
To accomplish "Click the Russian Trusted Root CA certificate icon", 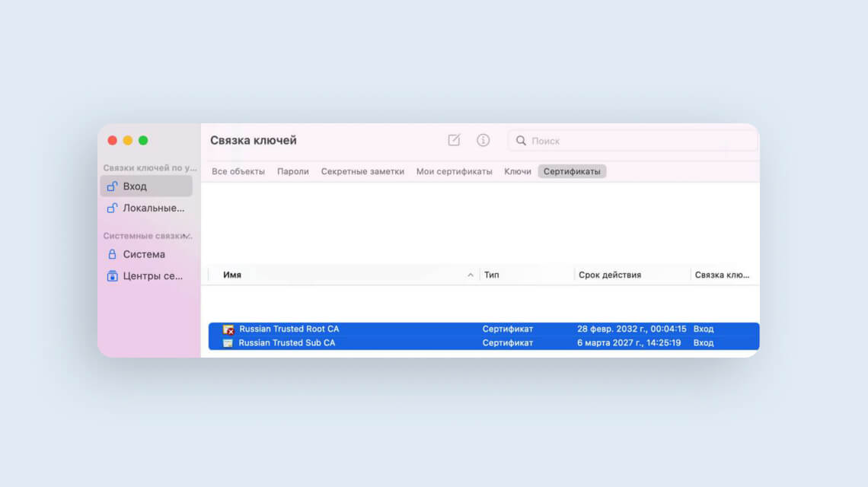I will (228, 329).
